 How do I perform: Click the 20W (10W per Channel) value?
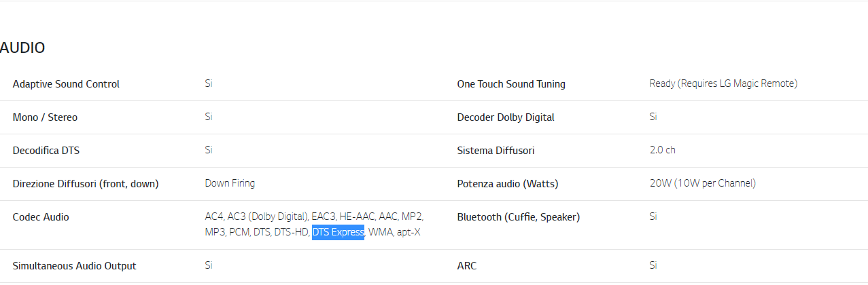coord(703,183)
